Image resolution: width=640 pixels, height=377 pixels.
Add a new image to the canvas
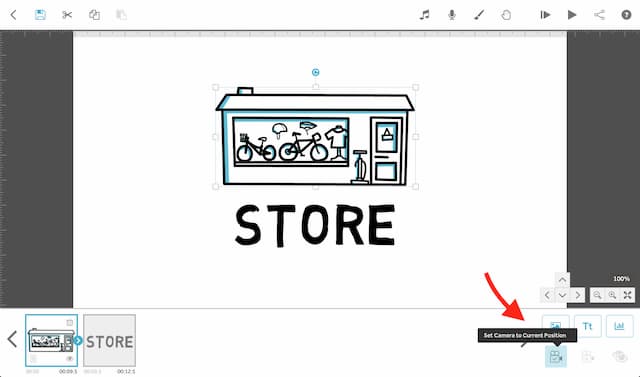[x=556, y=326]
